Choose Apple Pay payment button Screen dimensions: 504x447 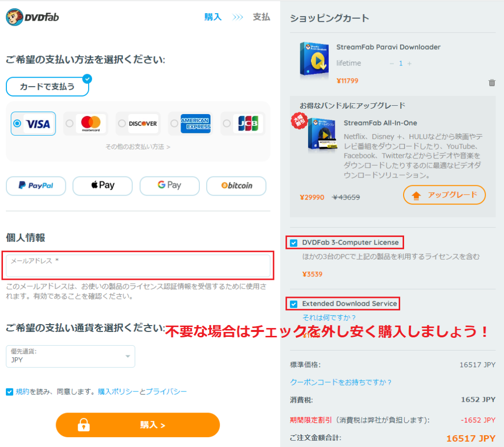click(102, 185)
